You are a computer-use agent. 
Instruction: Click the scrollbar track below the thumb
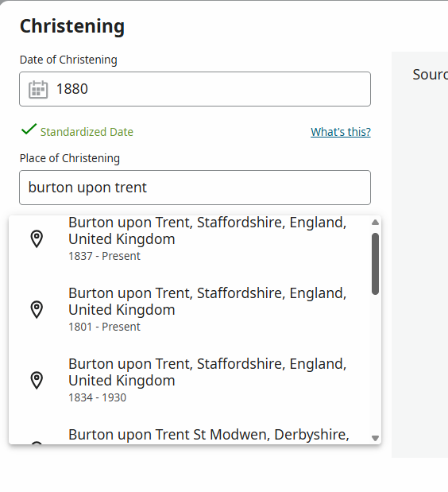click(x=375, y=364)
